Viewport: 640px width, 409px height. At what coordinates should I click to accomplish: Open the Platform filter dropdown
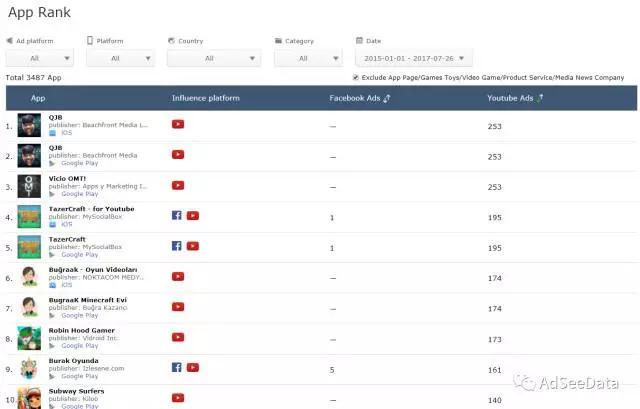(121, 58)
